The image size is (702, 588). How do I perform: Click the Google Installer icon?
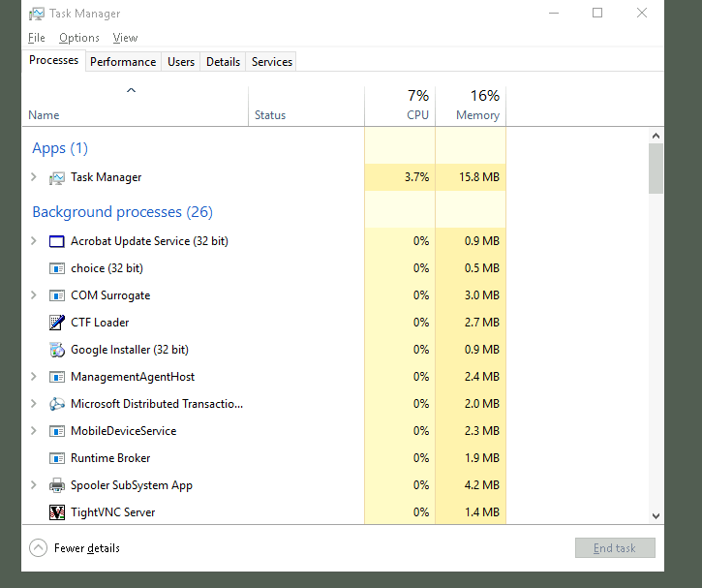(57, 350)
